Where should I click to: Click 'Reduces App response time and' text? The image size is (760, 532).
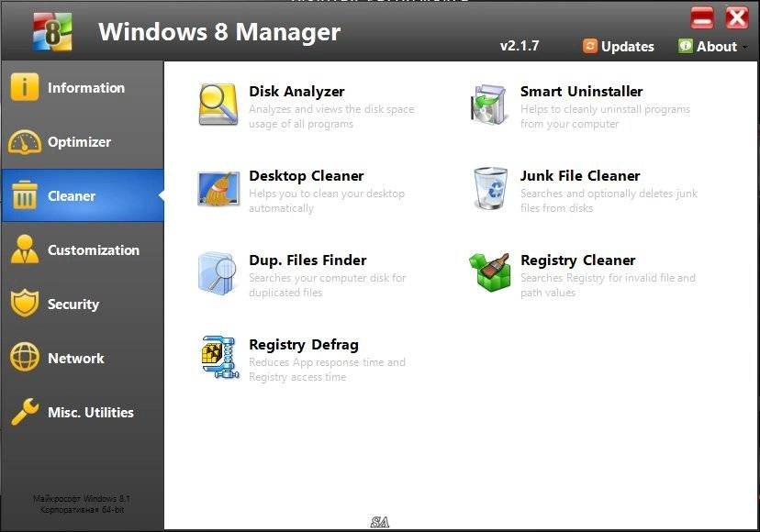(327, 362)
